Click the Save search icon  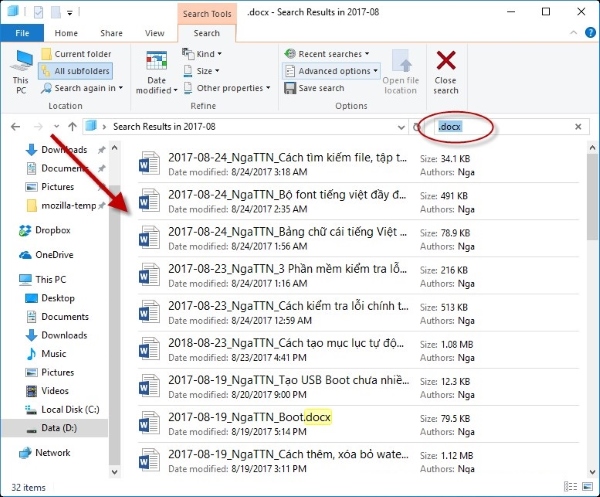pos(289,88)
